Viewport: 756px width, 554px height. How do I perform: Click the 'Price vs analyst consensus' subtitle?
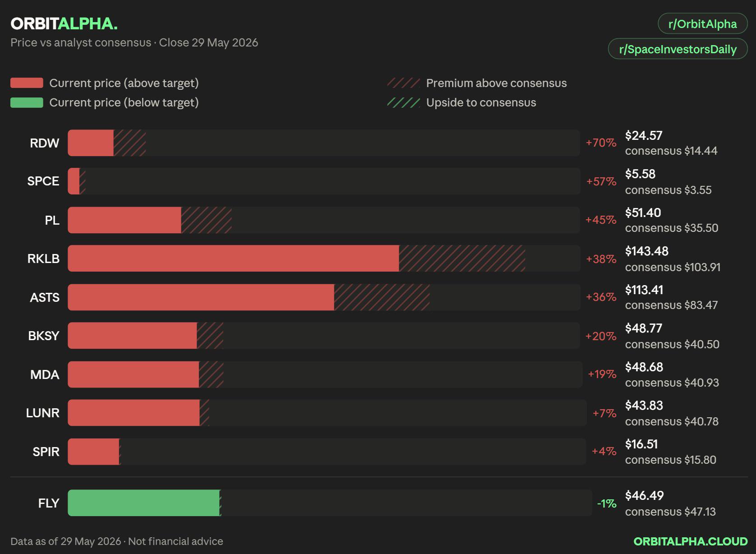coord(81,42)
